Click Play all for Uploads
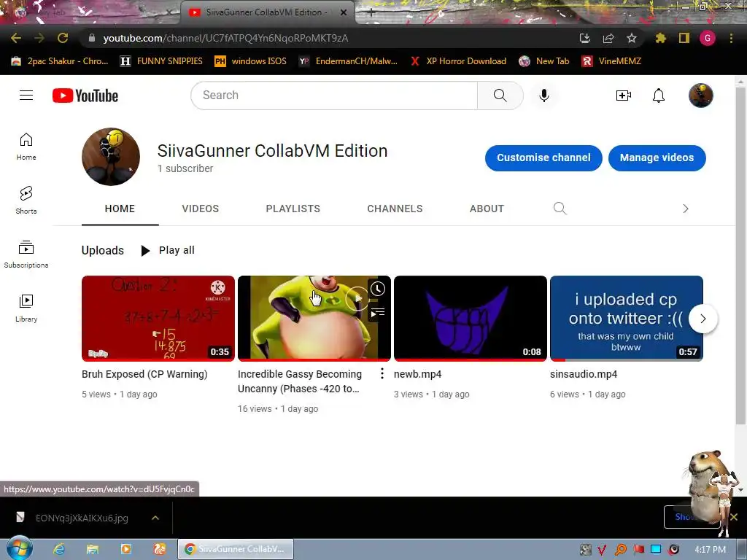 [168, 251]
